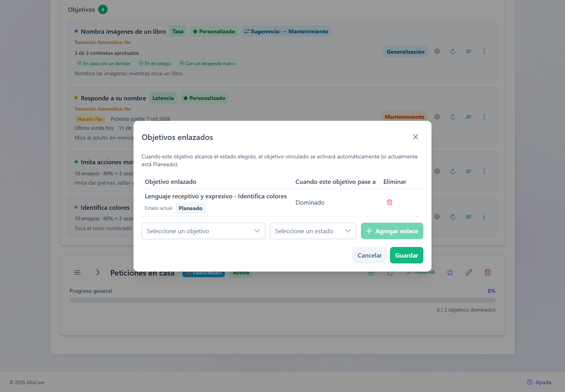The height and width of the screenshot is (392, 565).
Task: Open the three-dot menu for Nombra imágenes de un libro
Action: coord(484,51)
